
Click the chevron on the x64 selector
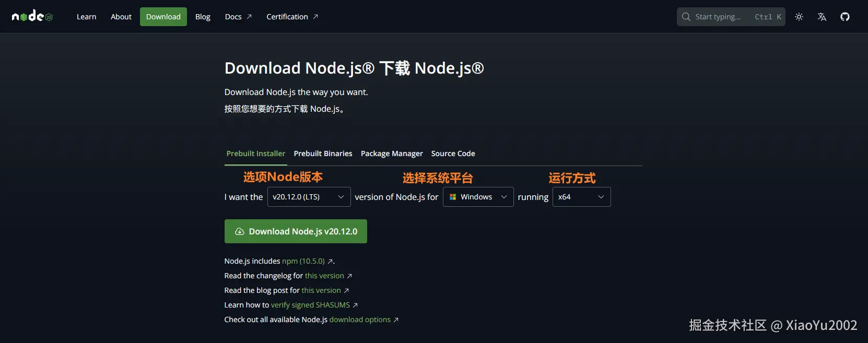tap(601, 197)
